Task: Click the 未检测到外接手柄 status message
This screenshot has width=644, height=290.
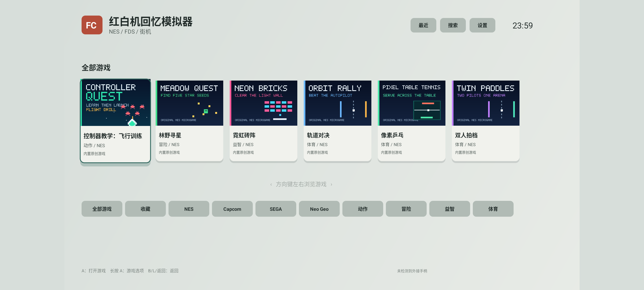Action: [412, 271]
